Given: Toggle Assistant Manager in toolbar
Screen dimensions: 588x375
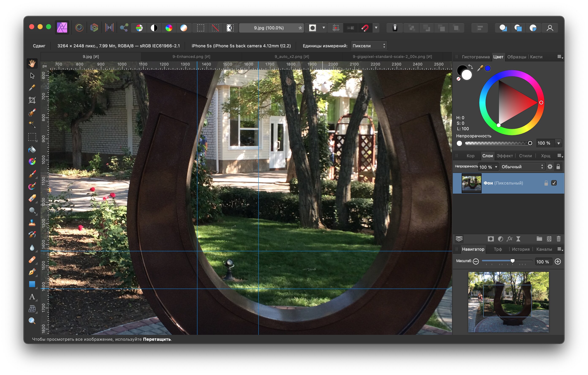Looking at the screenshot, I should point(395,28).
